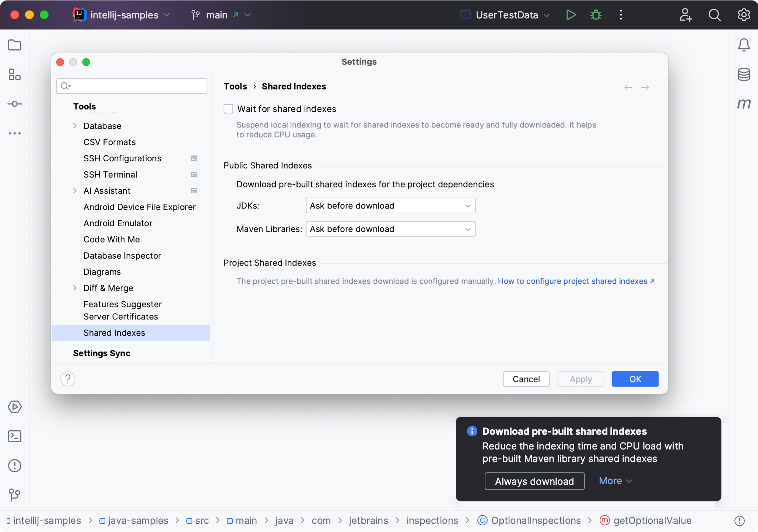758x532 pixels.
Task: Open the Structure tool window
Action: [x=14, y=74]
